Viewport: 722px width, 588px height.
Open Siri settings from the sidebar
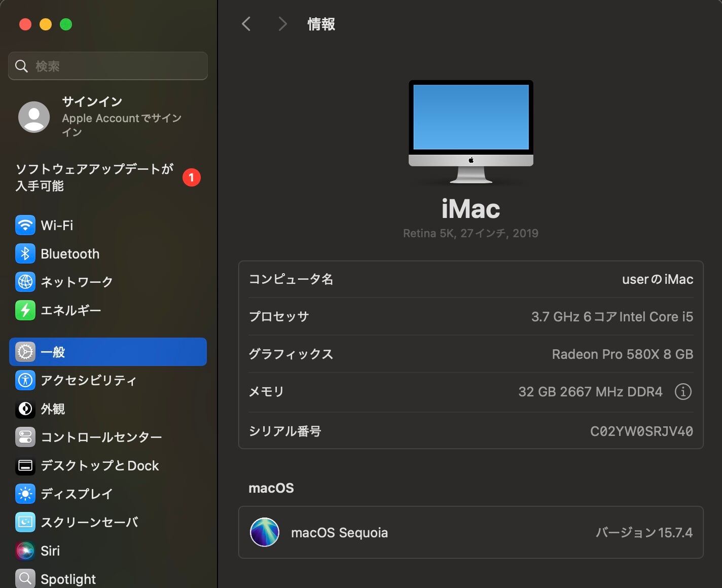coord(108,550)
